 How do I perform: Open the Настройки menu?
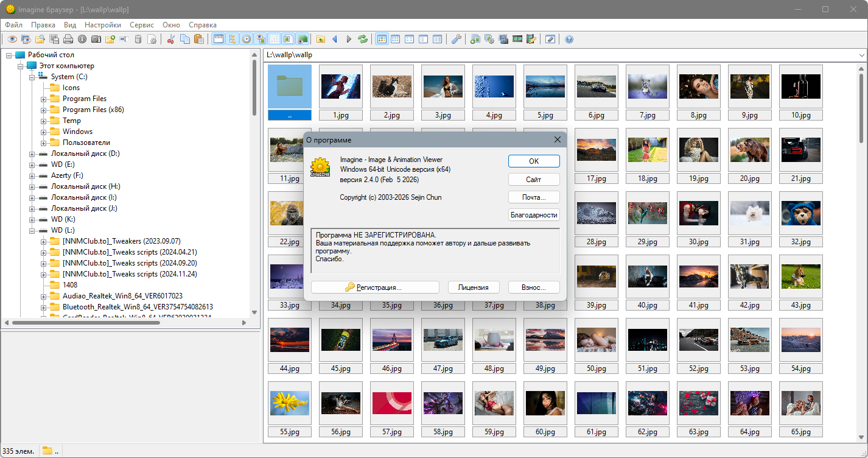[x=103, y=25]
